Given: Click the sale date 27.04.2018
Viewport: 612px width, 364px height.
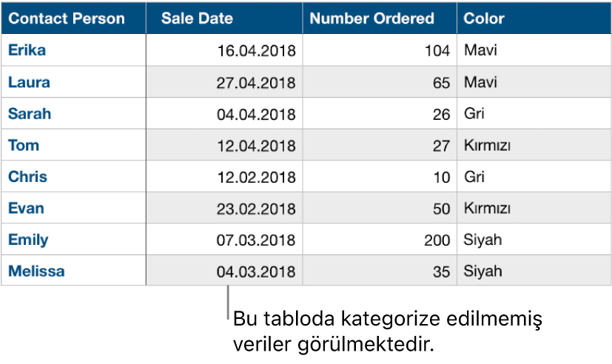Looking at the screenshot, I should pyautogui.click(x=256, y=83).
